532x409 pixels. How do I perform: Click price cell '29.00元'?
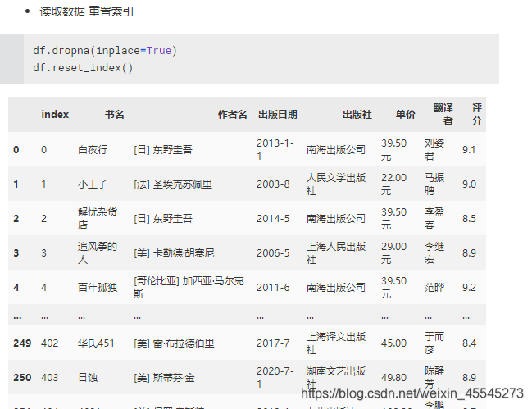[x=394, y=253]
